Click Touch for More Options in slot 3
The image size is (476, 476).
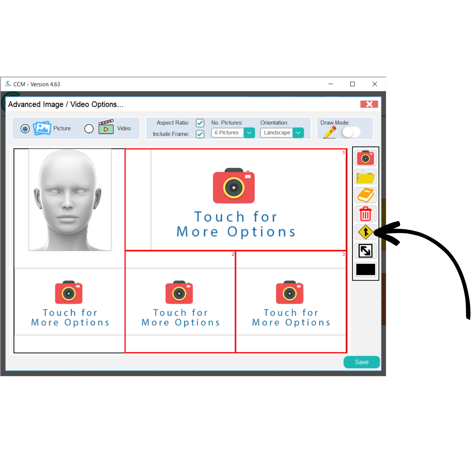(x=291, y=318)
